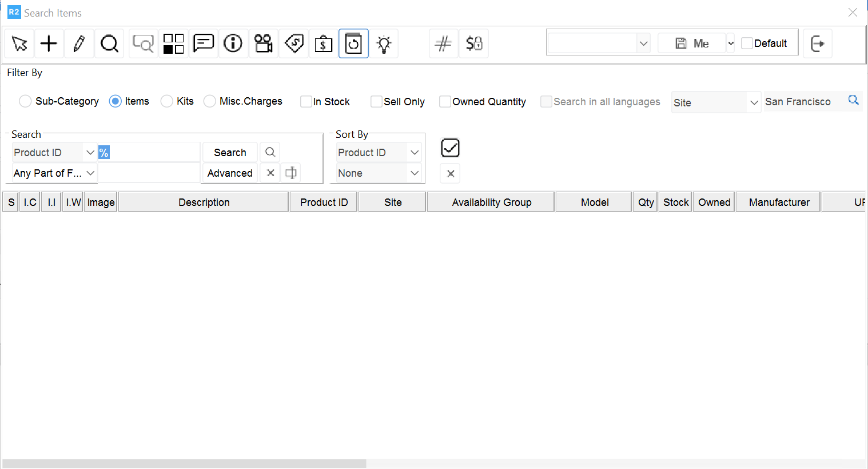Click the I.C column header

click(30, 202)
